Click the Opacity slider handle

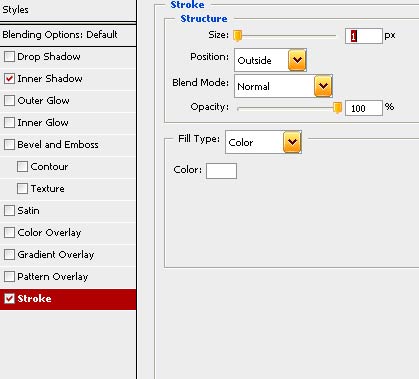(337, 108)
